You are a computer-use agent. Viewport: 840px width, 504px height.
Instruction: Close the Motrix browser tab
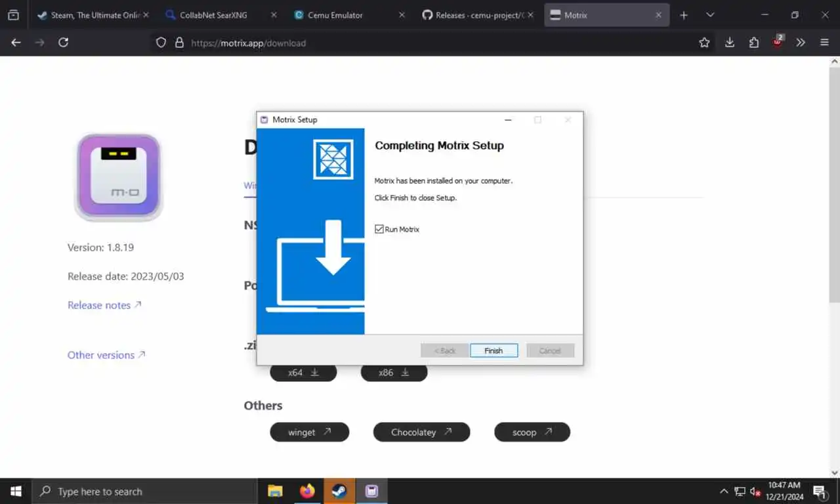[658, 15]
